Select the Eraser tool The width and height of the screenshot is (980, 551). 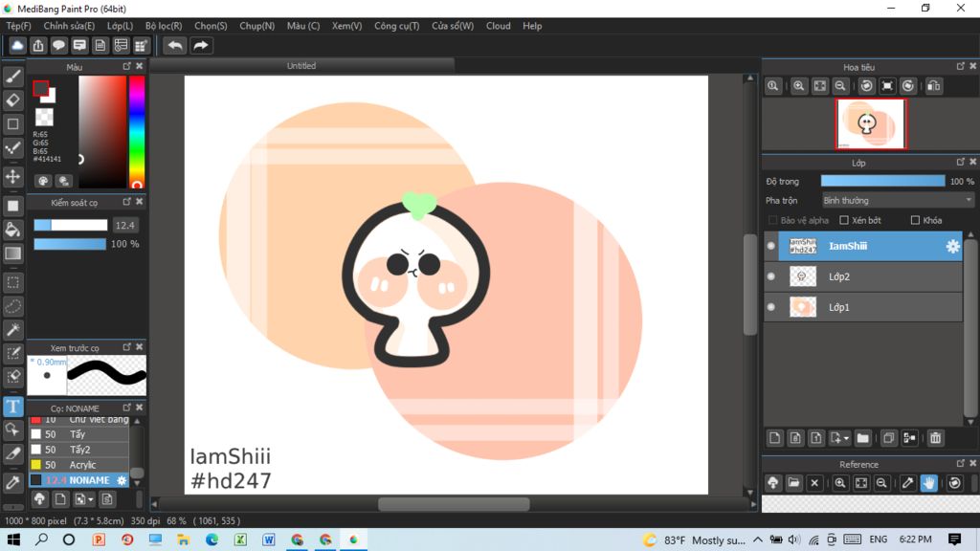point(13,99)
